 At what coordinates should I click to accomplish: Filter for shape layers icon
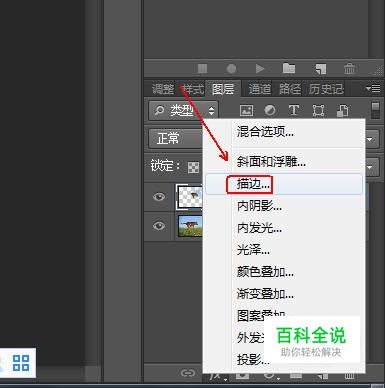click(318, 110)
